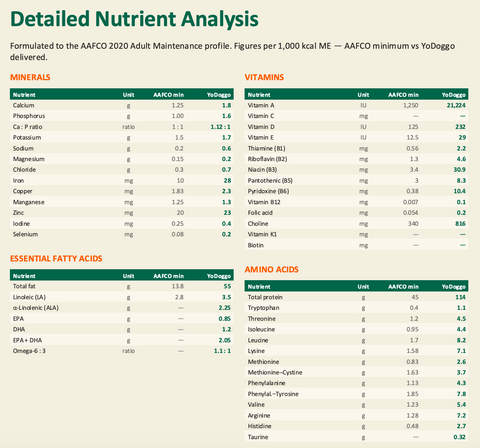Screen dimensions: 480x448
Task: Select the MINERALS section heading
Action: (x=30, y=77)
